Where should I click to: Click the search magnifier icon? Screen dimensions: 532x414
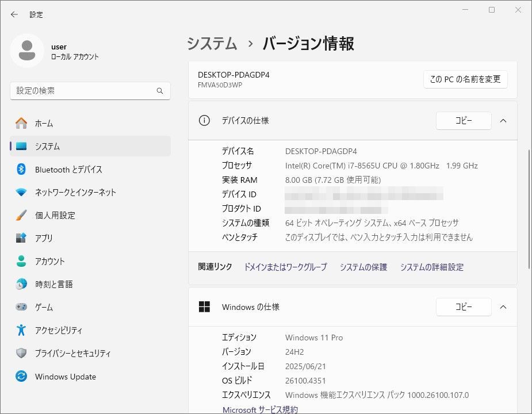[x=160, y=91]
